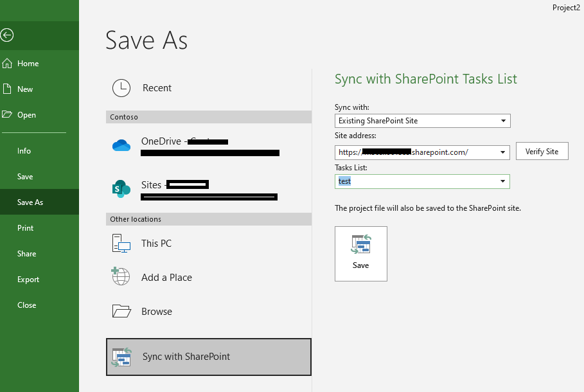Click the back arrow circle icon

(6, 35)
